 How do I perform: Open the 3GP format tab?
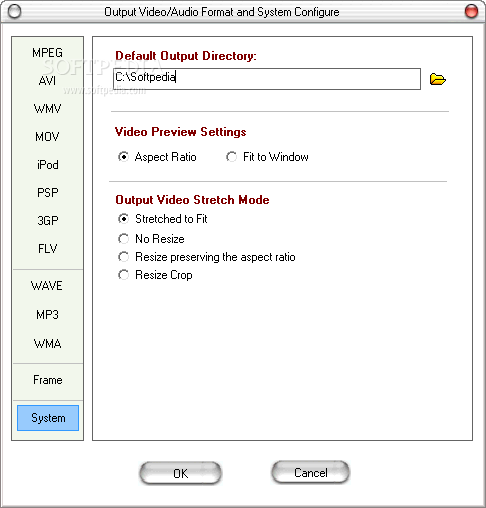[x=47, y=221]
